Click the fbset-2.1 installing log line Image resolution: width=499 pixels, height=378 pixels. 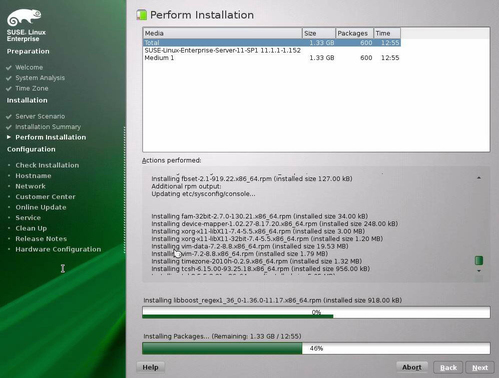(x=252, y=179)
